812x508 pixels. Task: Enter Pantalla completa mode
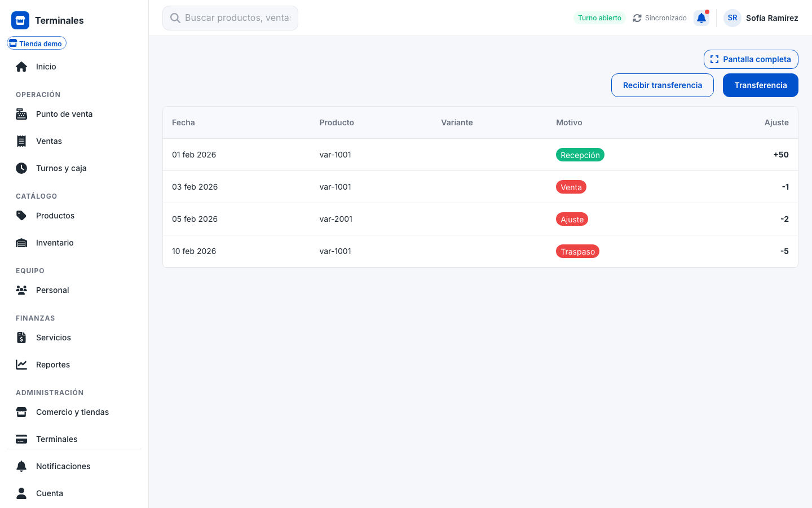pyautogui.click(x=751, y=59)
